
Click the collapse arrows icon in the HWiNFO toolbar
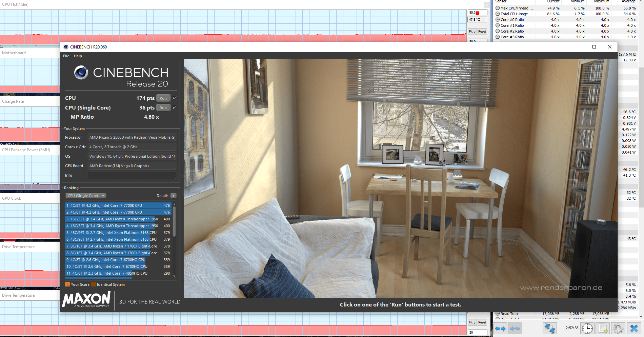click(x=515, y=329)
